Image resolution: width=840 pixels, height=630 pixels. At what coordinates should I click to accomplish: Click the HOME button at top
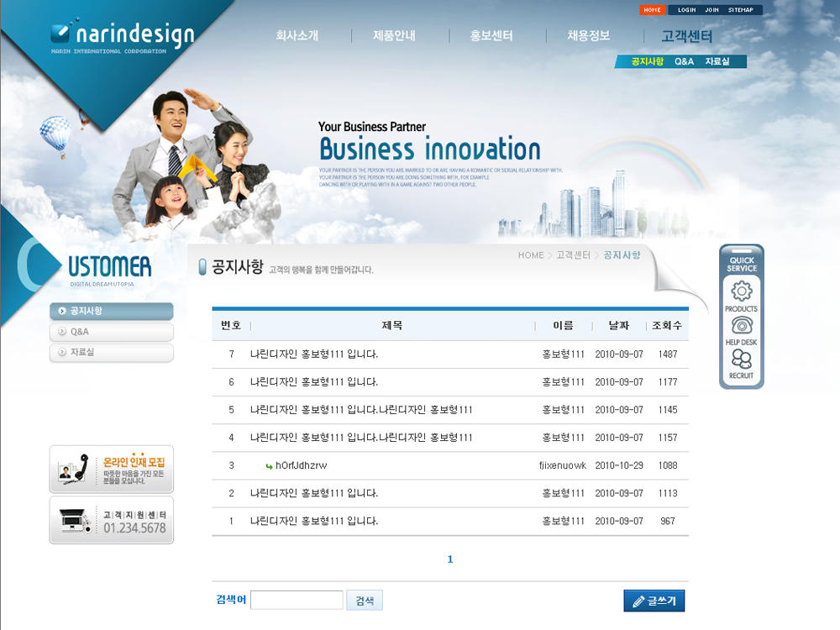tap(653, 10)
